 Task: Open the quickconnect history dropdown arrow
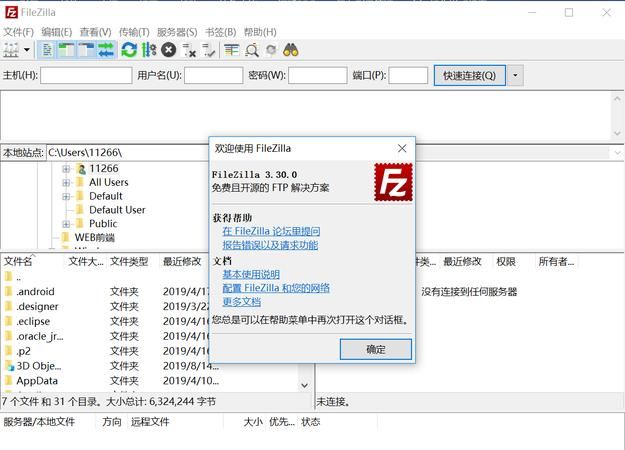515,75
